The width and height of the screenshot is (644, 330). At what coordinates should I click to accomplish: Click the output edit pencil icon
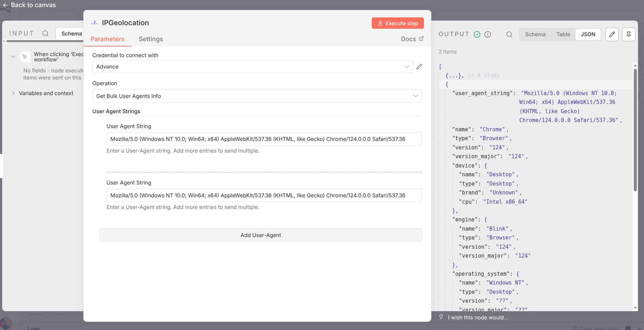612,34
